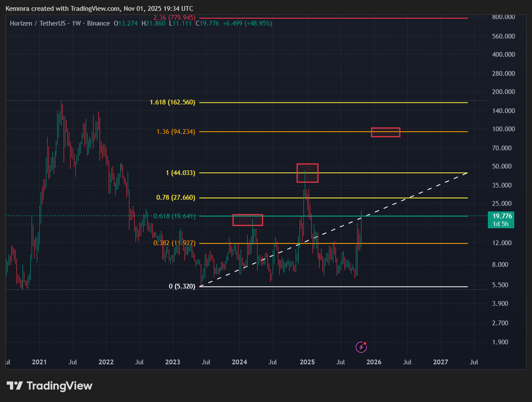The height and width of the screenshot is (402, 532).
Task: Select the red target box on the 1.36 line
Action: pos(386,132)
